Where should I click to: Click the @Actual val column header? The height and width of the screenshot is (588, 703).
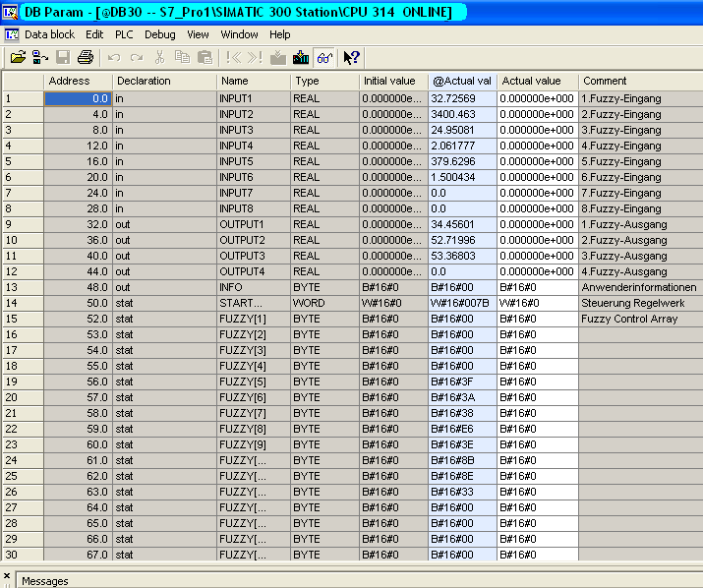[463, 82]
